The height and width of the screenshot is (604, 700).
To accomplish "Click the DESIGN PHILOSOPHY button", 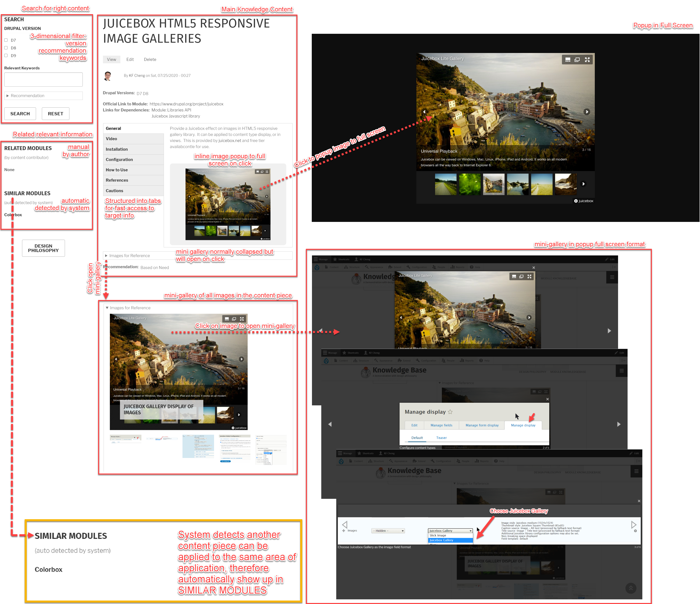I will 43,248.
